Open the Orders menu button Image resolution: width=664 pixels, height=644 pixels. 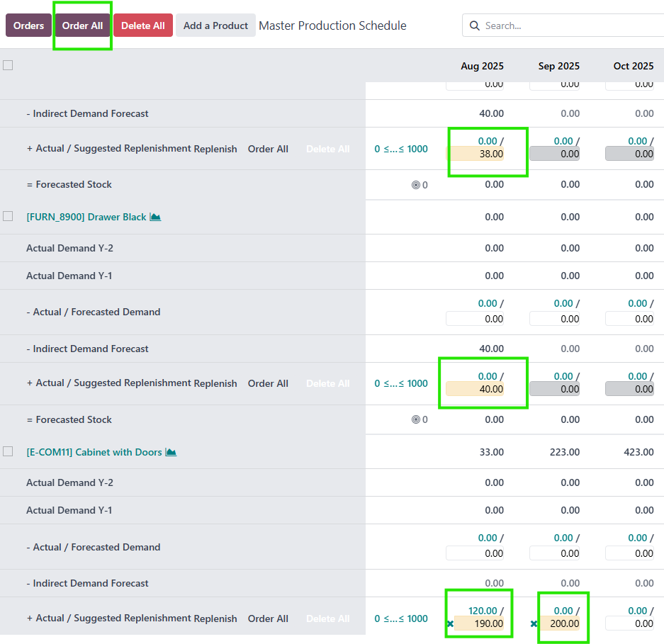pyautogui.click(x=28, y=26)
